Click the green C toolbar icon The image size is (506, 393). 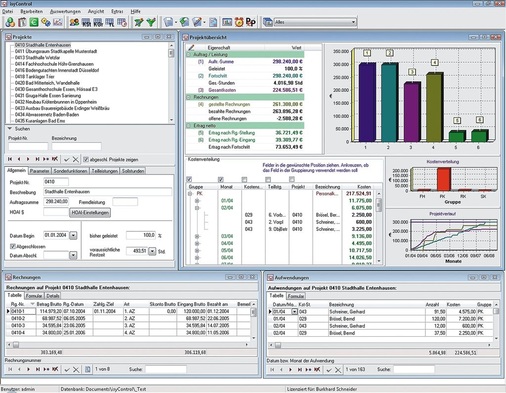tap(34, 22)
